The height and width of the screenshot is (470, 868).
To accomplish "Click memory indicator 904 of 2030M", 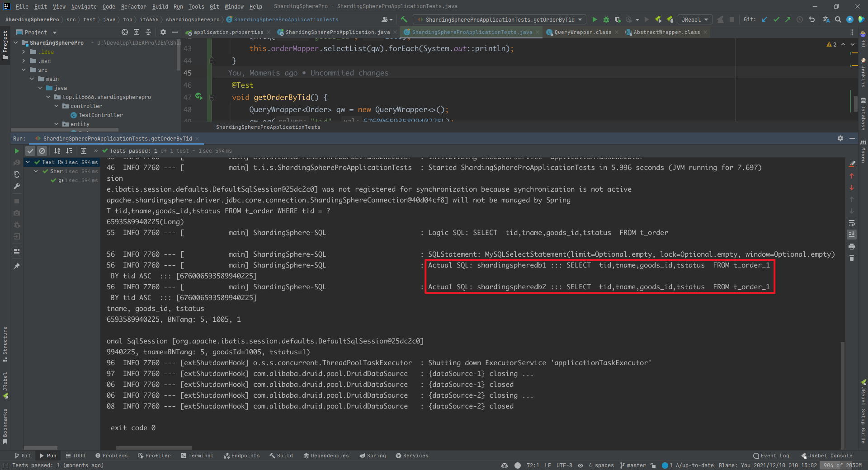I will point(842,465).
